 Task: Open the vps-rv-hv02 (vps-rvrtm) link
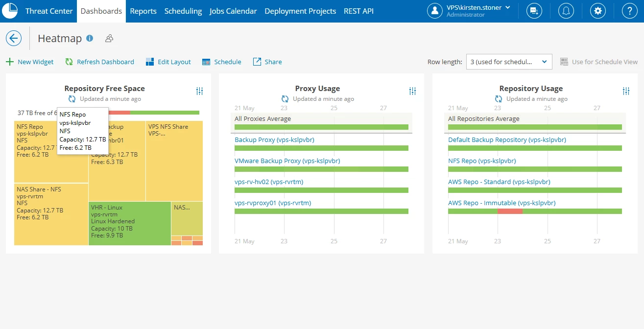269,182
